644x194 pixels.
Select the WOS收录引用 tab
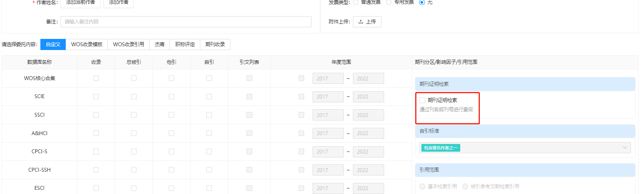tap(128, 45)
